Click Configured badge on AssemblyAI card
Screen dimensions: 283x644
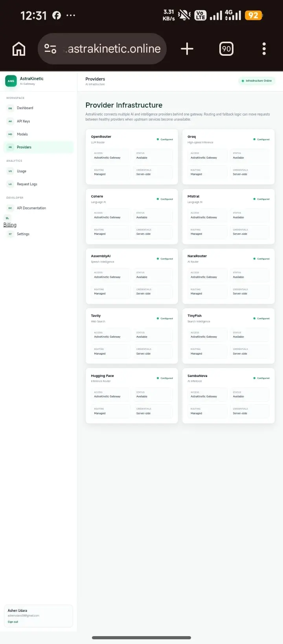click(x=165, y=259)
